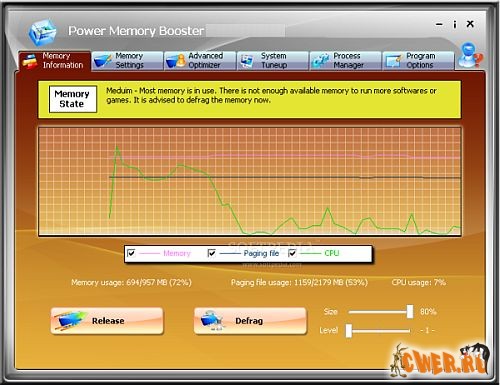Click the Memory Information tab icon
The height and width of the screenshot is (385, 500).
(x=30, y=61)
